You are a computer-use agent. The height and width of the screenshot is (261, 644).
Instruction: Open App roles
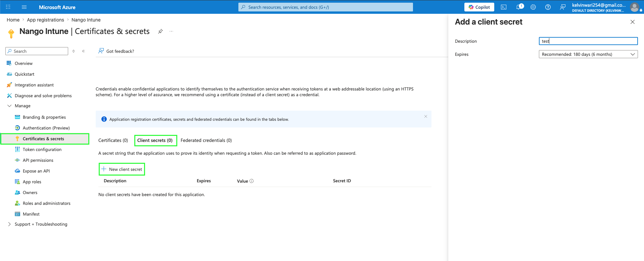(32, 182)
